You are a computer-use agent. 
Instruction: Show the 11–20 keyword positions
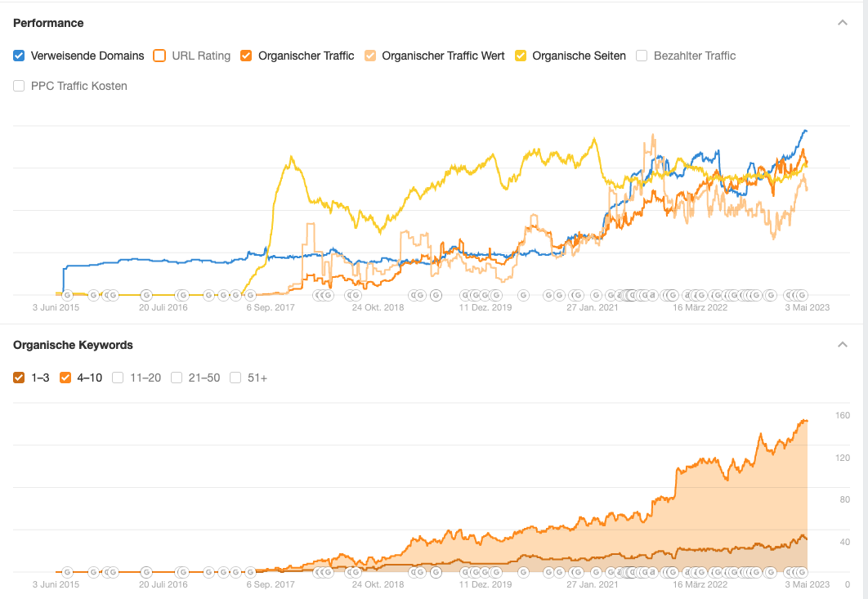pos(118,378)
